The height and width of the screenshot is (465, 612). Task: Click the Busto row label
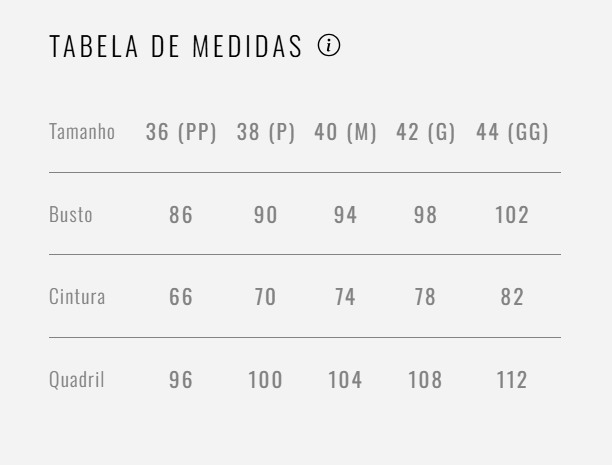[x=71, y=215]
